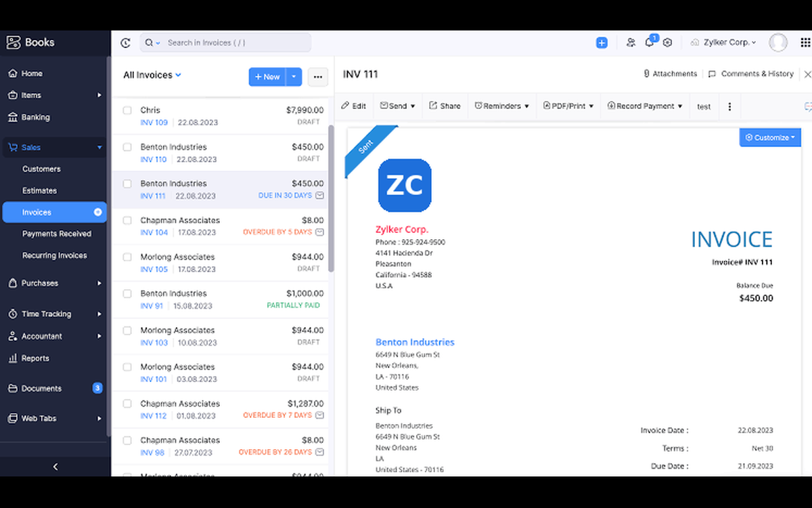Open the INV 91 link
The height and width of the screenshot is (508, 812).
pyautogui.click(x=152, y=306)
